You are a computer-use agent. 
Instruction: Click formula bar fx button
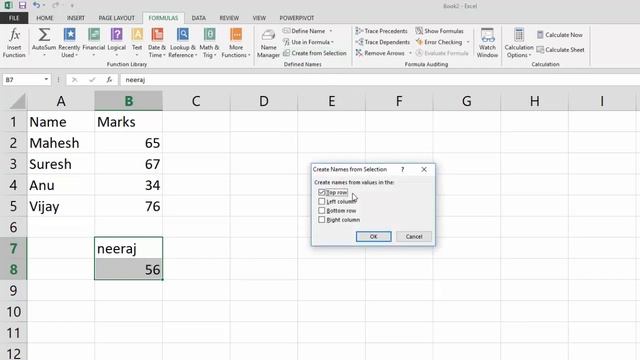[109, 80]
